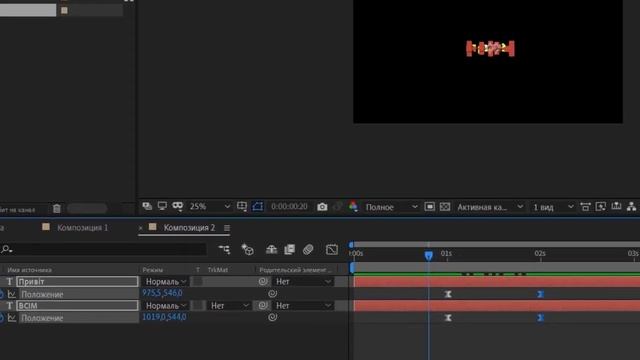Select the Привіт layer name field
The image size is (640, 360).
tap(78, 282)
